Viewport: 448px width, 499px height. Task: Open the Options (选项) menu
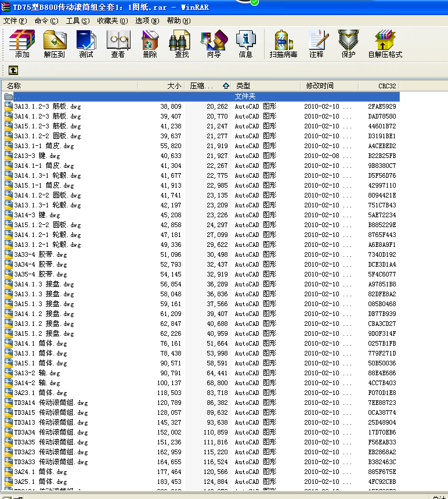tap(147, 21)
